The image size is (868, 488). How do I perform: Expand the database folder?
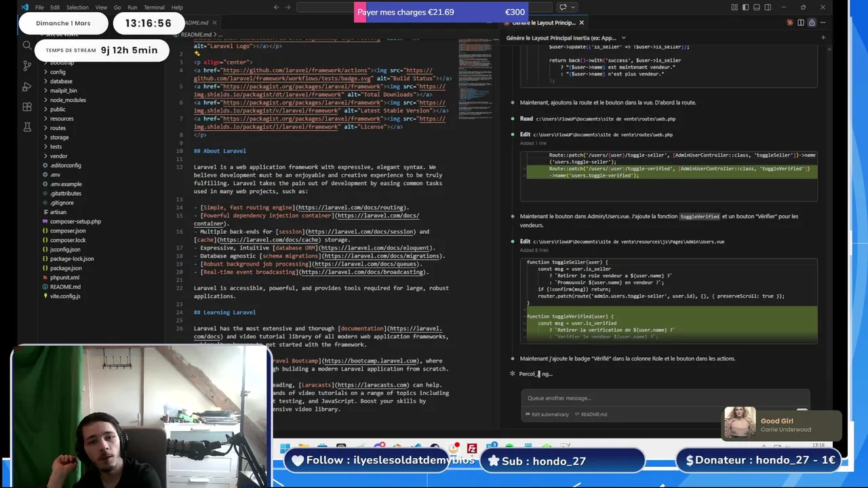click(61, 81)
